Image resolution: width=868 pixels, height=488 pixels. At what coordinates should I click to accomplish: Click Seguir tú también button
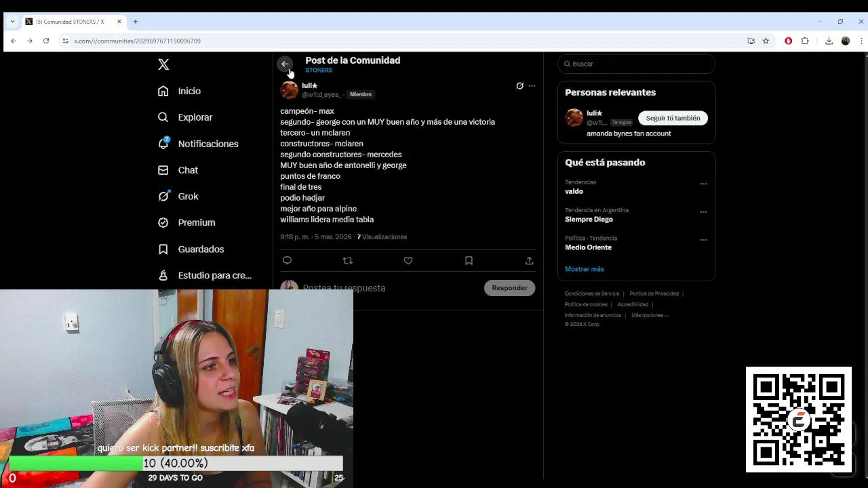[x=673, y=118]
